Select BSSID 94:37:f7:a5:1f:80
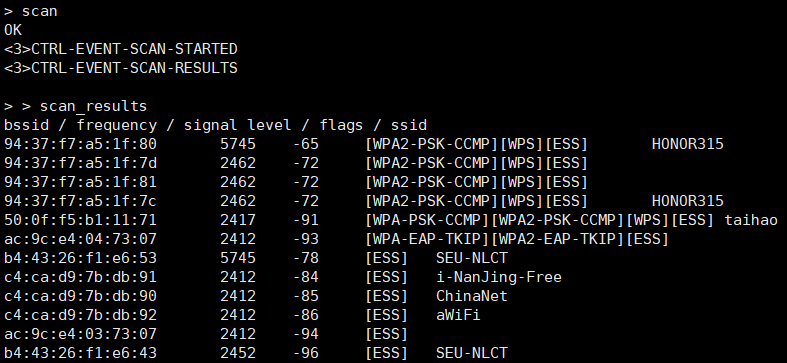Screen dimensions: 787x363 click(80, 144)
